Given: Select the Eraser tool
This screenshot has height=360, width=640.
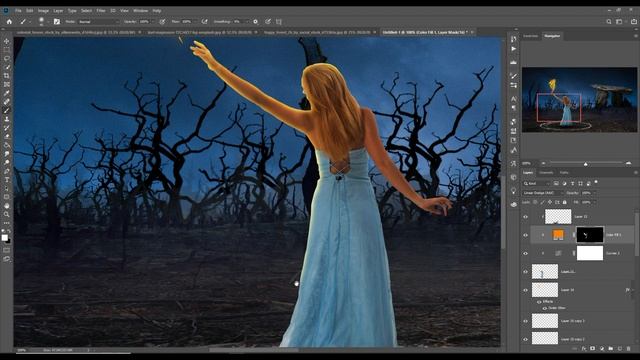Looking at the screenshot, I should pos(7,136).
